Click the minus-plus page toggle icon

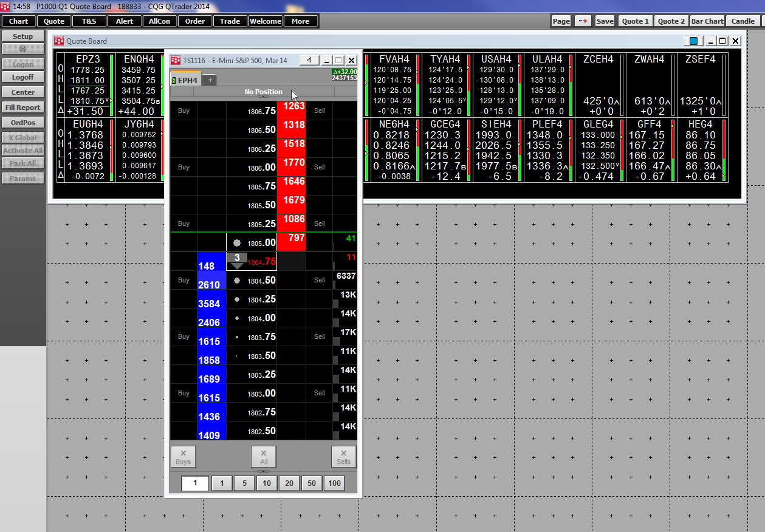click(583, 21)
